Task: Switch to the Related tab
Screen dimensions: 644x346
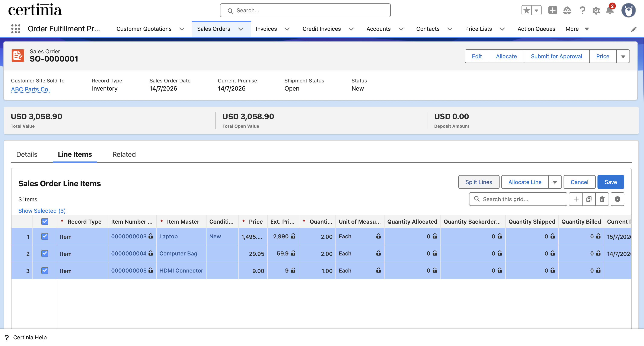Action: 124,154
